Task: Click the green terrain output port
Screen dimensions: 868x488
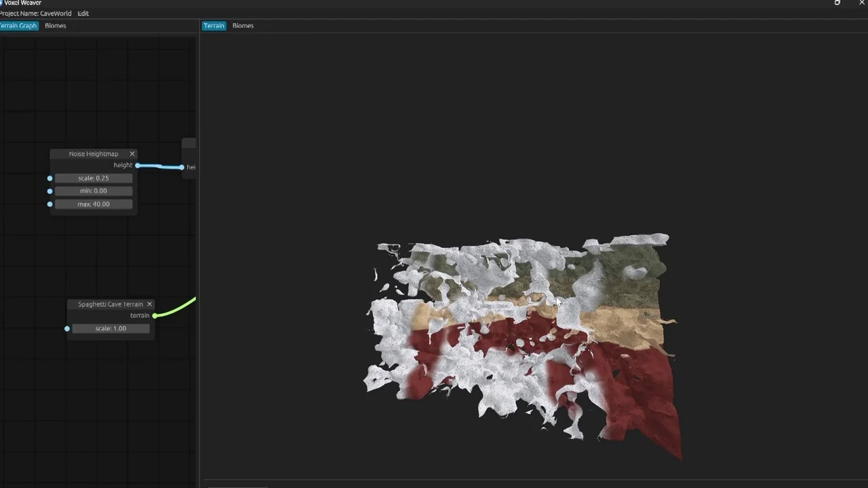Action: point(155,316)
